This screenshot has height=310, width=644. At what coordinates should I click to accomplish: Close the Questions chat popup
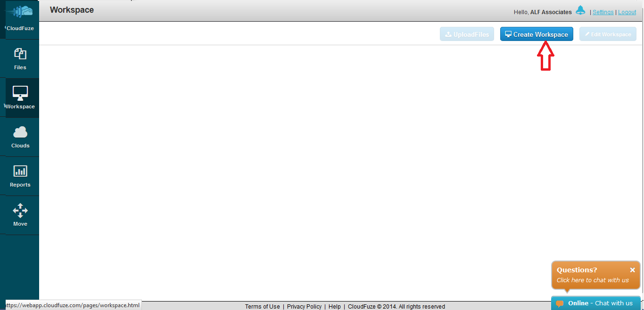click(x=633, y=270)
